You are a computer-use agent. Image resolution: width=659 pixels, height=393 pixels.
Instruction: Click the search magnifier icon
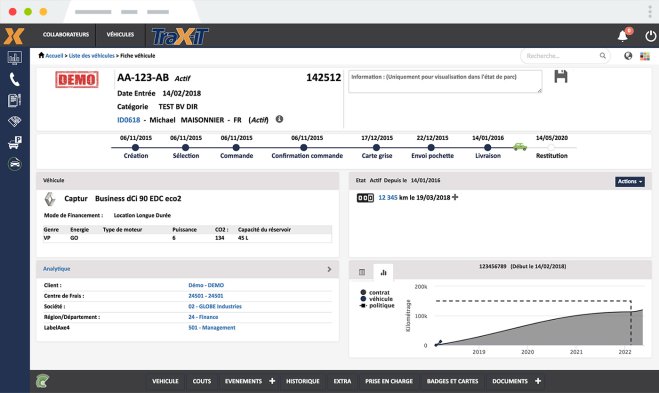[603, 55]
